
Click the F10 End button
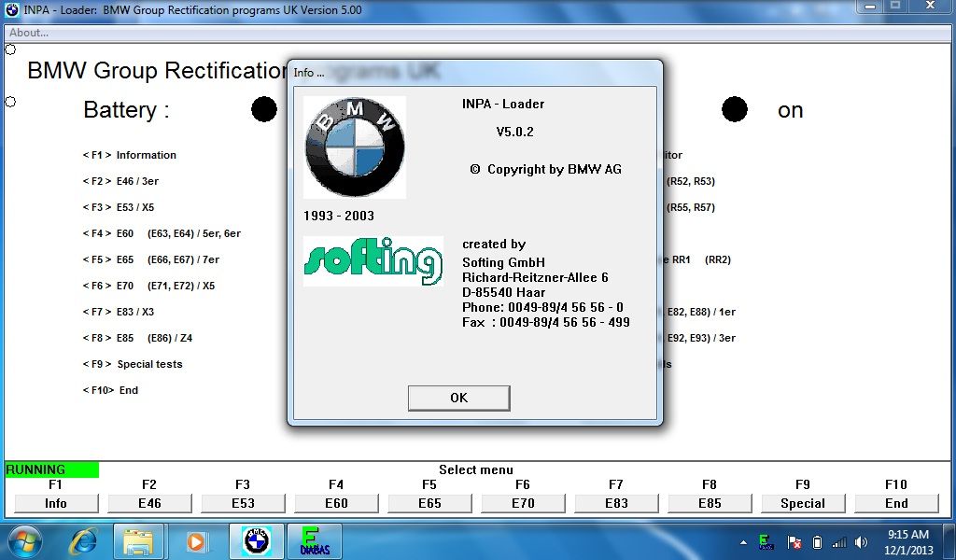pos(896,503)
